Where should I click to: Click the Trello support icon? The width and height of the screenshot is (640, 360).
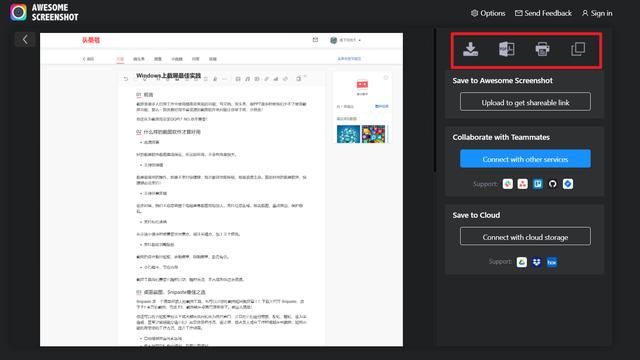pos(538,184)
